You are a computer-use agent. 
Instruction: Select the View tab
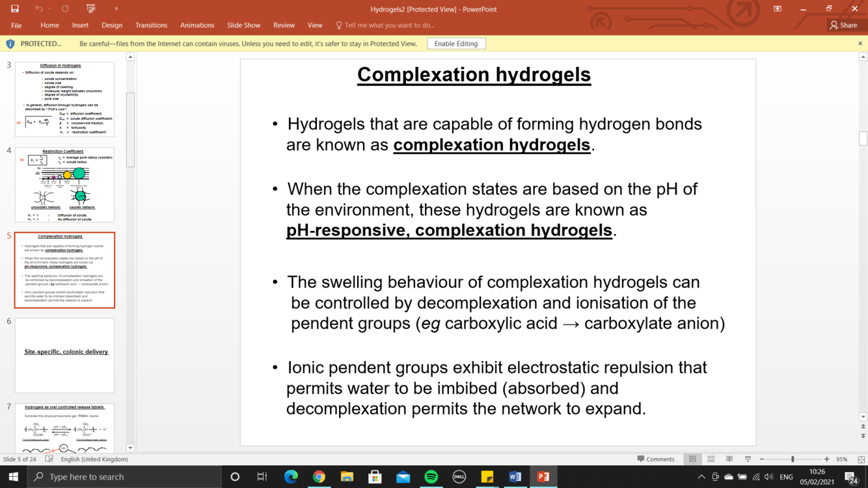tap(315, 25)
